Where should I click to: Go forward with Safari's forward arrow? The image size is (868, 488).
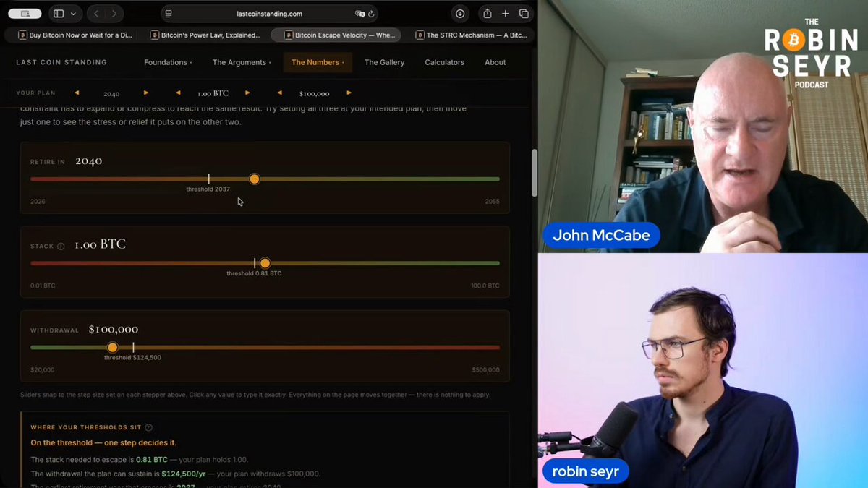coord(114,14)
